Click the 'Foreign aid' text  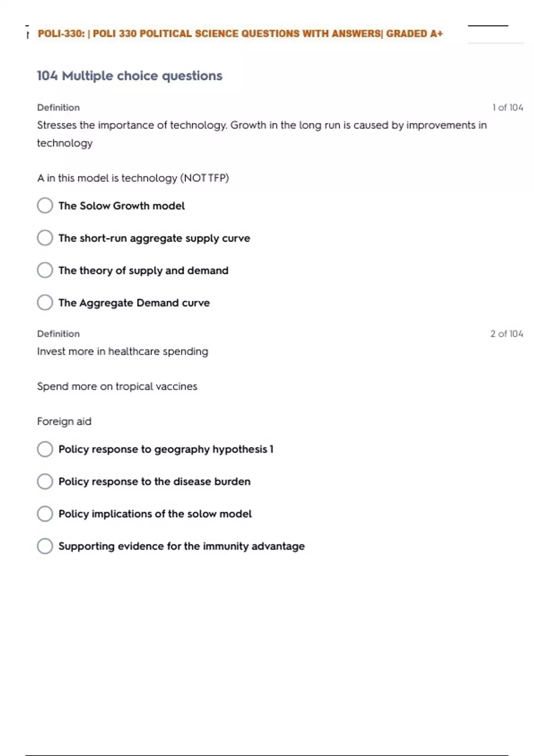click(64, 422)
